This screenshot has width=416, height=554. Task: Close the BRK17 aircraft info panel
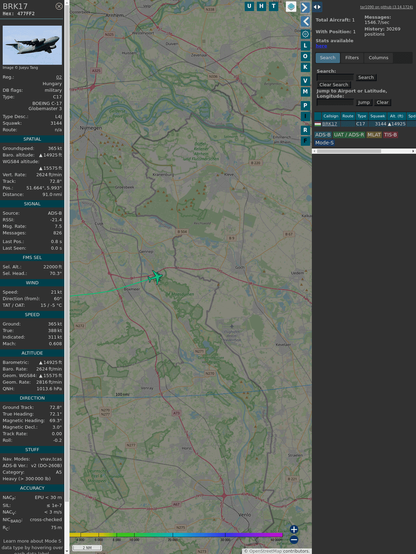pos(59,6)
